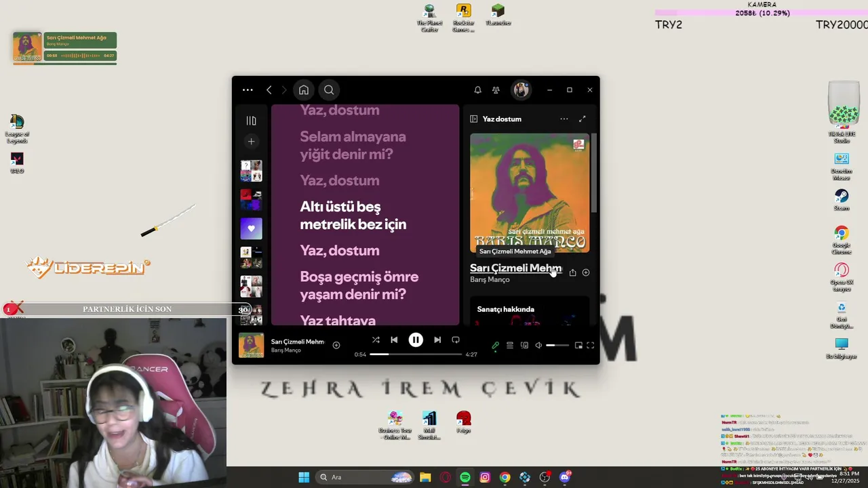Image resolution: width=868 pixels, height=488 pixels.
Task: Open Windows Start menu
Action: 304,477
